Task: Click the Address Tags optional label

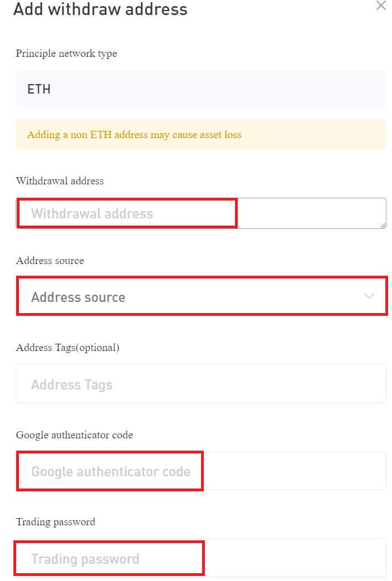Action: 67,348
